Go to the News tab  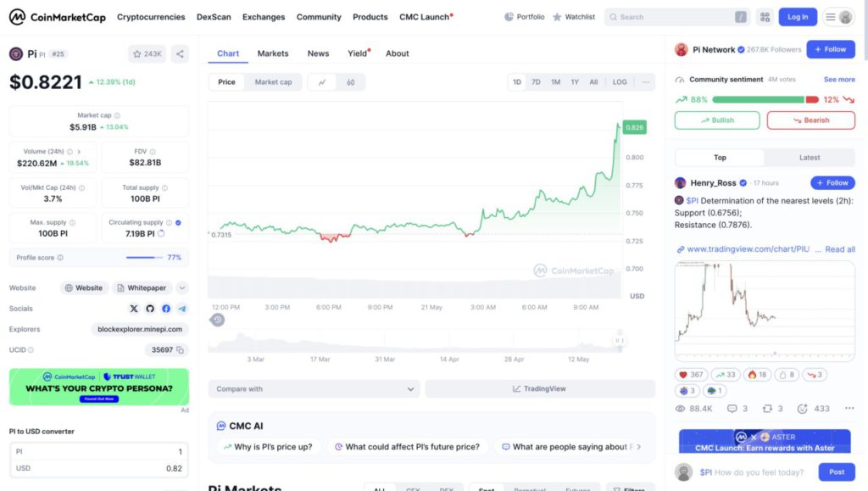(x=318, y=53)
